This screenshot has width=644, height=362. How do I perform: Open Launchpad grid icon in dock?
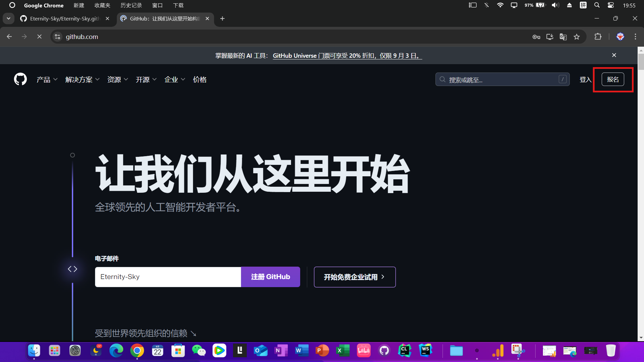[x=54, y=351]
